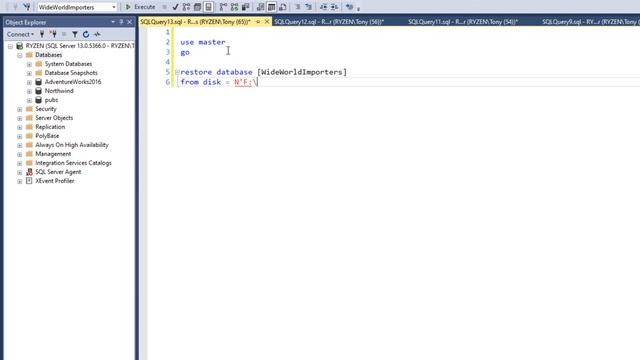
Task: Click the word 'master' in the editor
Action: tap(212, 42)
